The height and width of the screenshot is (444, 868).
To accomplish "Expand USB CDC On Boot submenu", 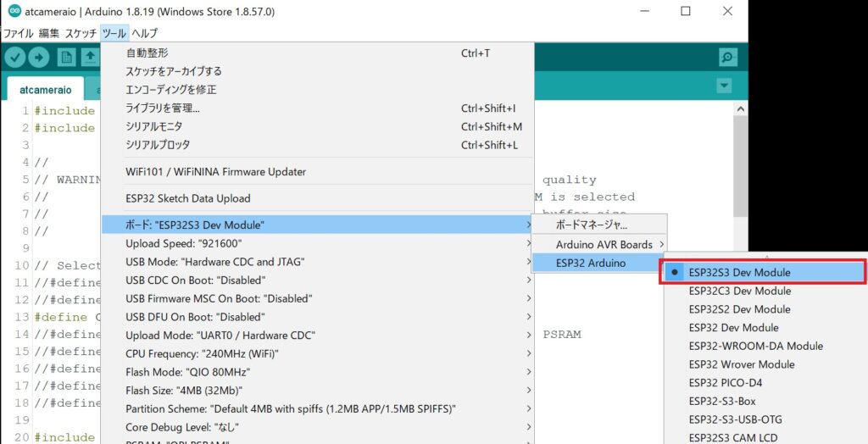I will click(317, 280).
